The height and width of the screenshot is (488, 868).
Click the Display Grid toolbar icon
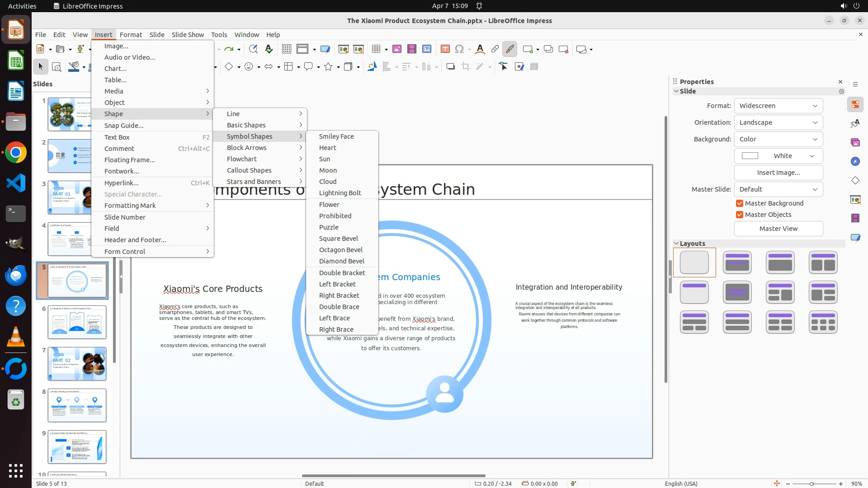287,49
